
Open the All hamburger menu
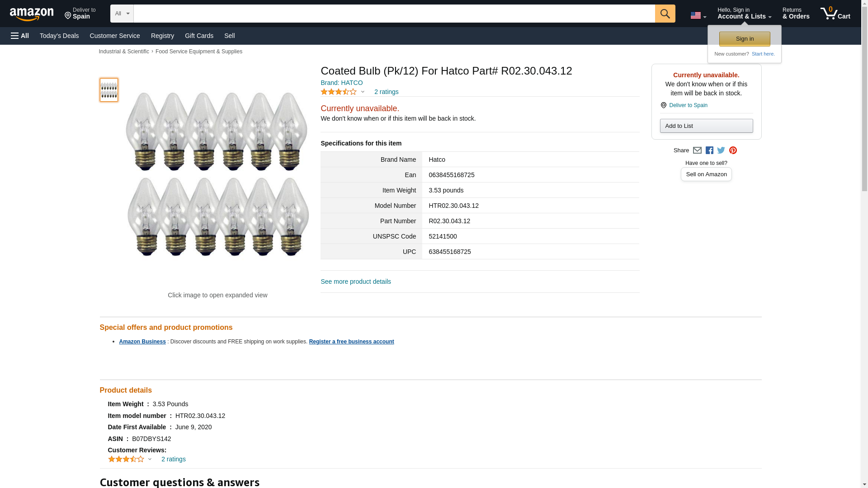point(20,36)
